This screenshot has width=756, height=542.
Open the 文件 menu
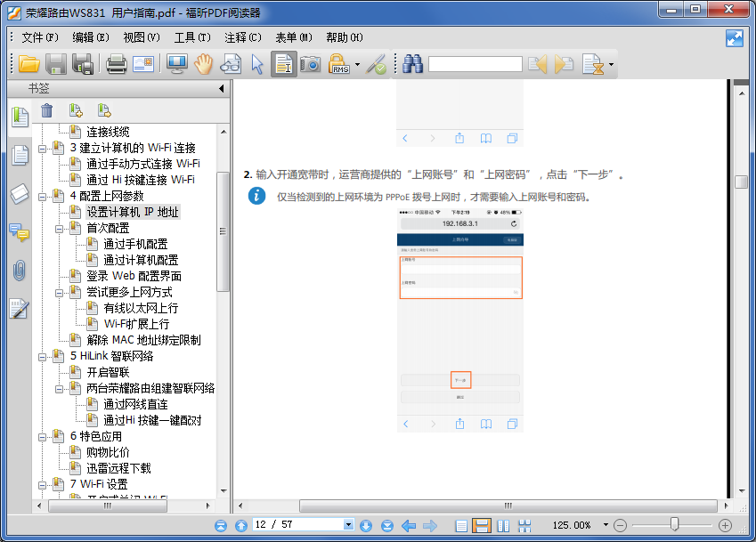pos(39,37)
